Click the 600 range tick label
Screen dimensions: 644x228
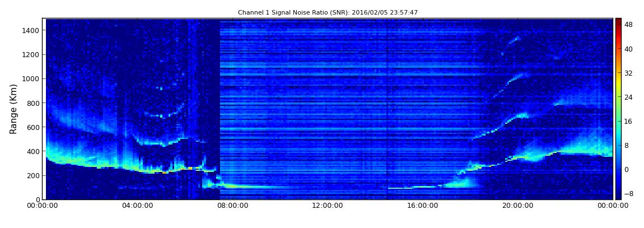(33, 127)
